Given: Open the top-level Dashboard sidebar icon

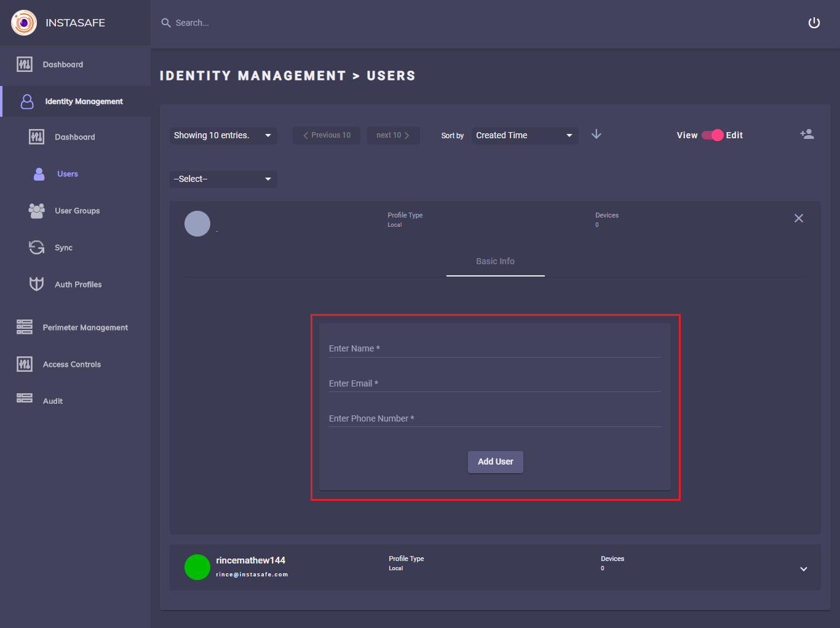Looking at the screenshot, I should point(25,65).
